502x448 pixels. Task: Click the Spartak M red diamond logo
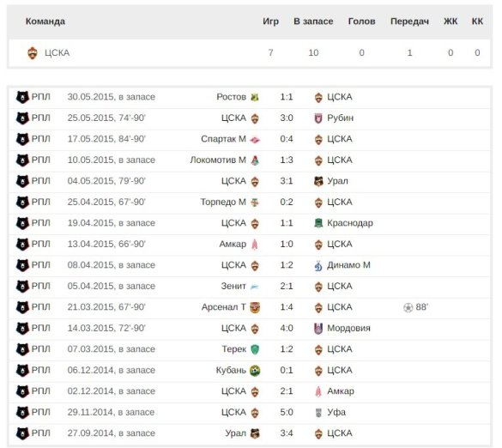pos(255,140)
